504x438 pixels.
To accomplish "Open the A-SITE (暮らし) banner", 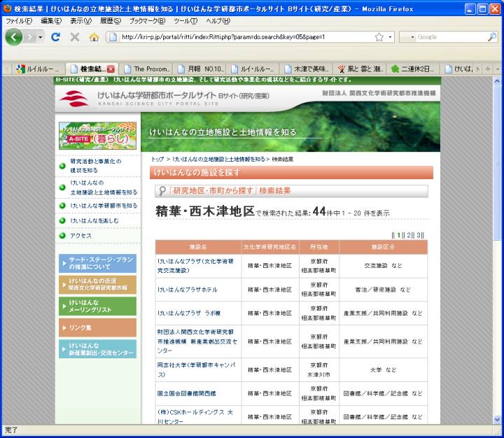I will [x=97, y=136].
